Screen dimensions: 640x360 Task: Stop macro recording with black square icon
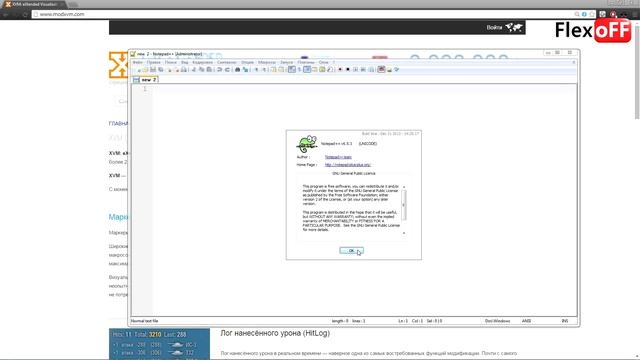(348, 70)
